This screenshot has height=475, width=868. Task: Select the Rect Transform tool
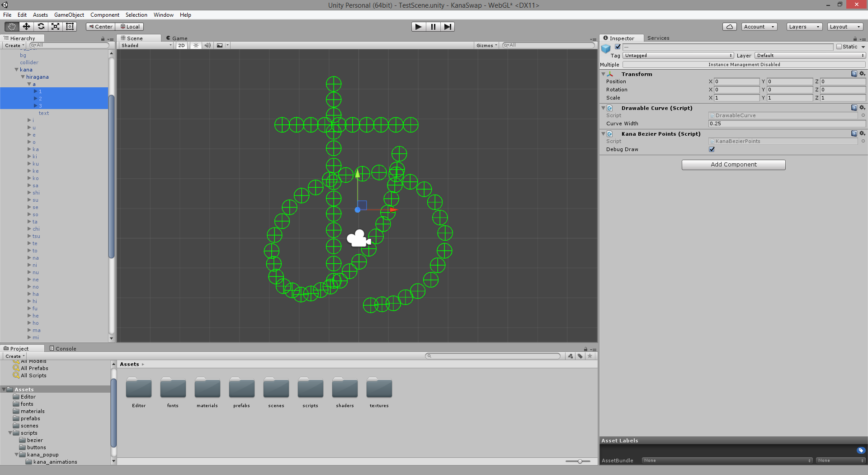70,27
